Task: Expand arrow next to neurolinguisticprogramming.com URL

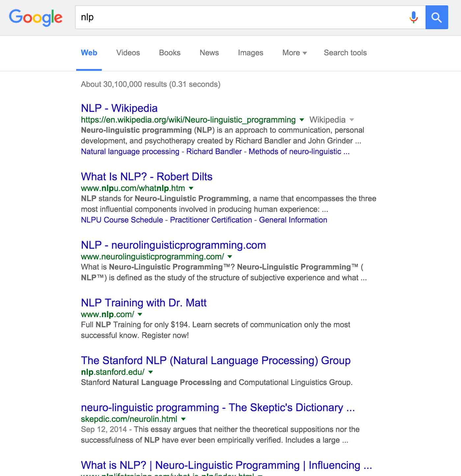Action: coord(230,257)
